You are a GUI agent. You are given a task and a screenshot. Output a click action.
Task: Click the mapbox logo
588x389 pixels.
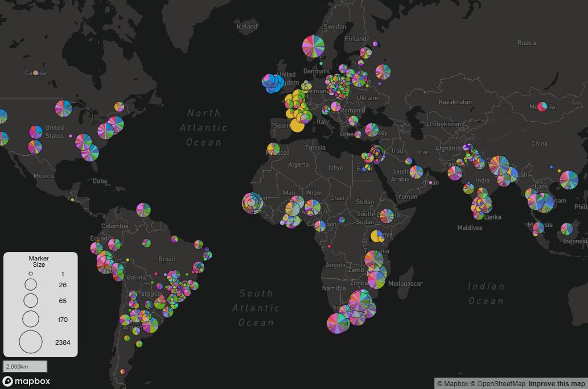(x=26, y=381)
